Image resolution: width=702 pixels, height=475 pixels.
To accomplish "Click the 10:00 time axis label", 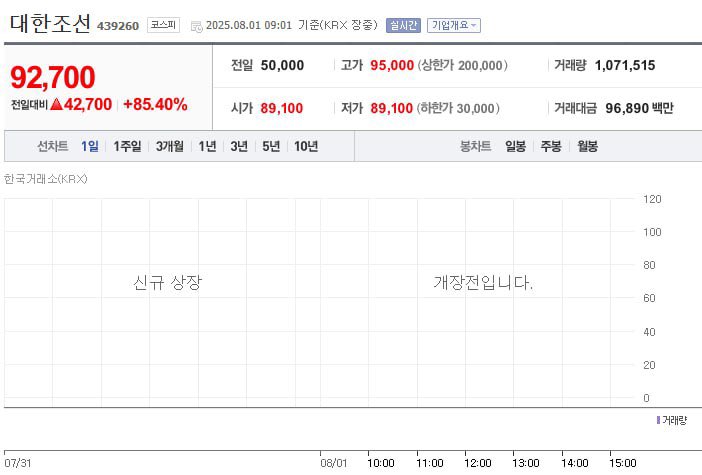I will pyautogui.click(x=381, y=463).
